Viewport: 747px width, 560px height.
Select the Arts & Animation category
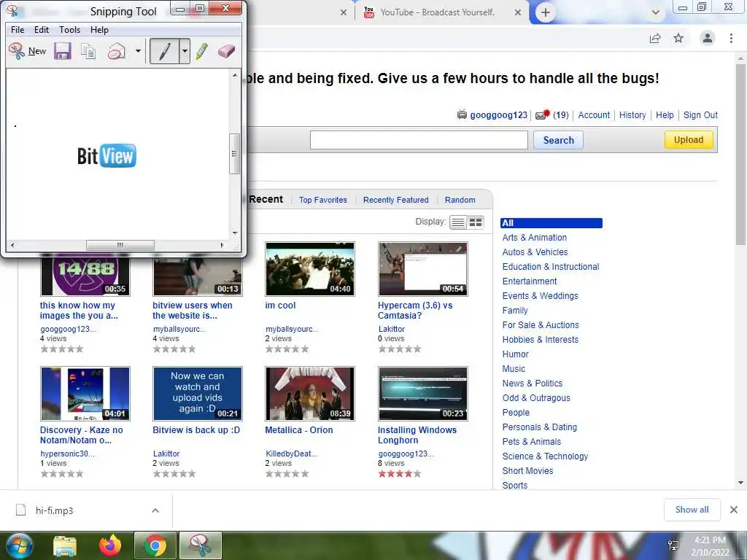tap(534, 238)
